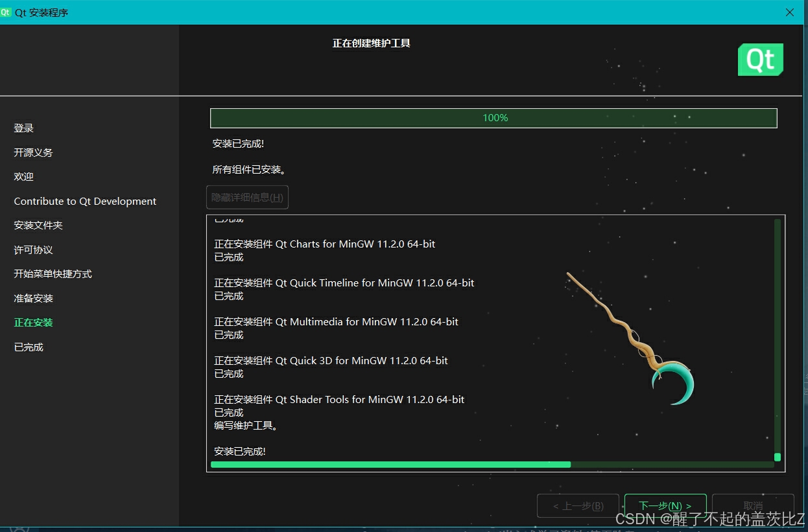Select Contribute to Qt Development step

click(x=85, y=202)
